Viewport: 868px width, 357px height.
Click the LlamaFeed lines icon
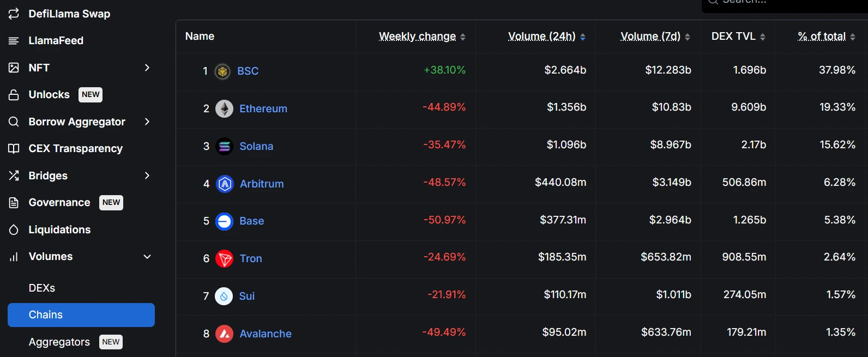pyautogui.click(x=14, y=41)
